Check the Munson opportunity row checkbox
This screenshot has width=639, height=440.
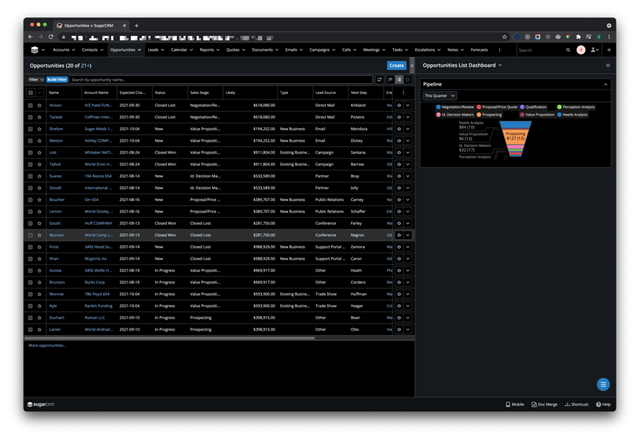[31, 235]
